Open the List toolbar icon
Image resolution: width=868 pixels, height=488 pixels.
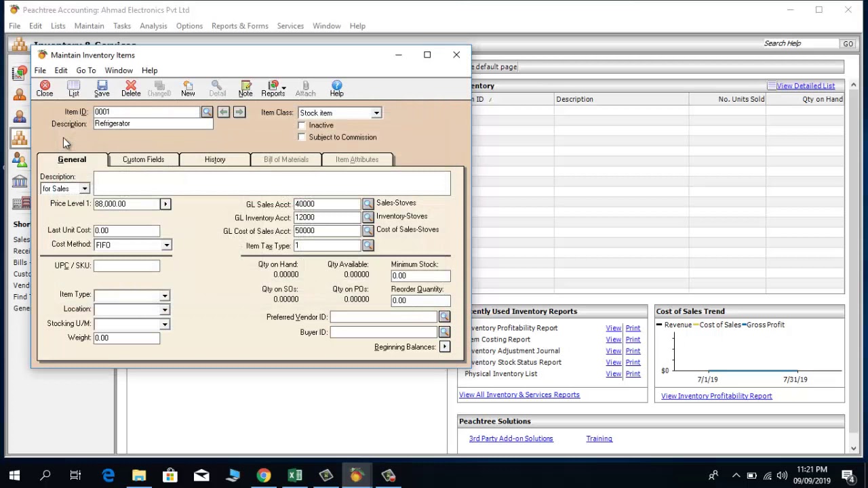(x=74, y=88)
